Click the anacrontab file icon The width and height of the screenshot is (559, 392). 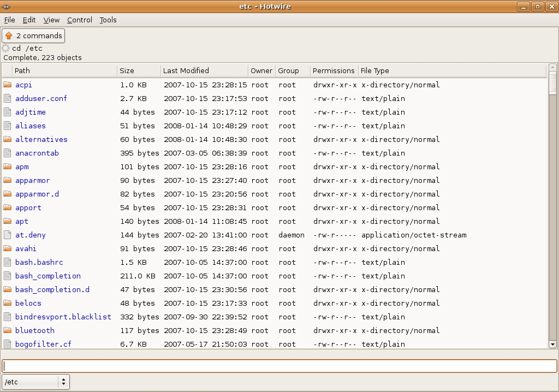tap(8, 153)
